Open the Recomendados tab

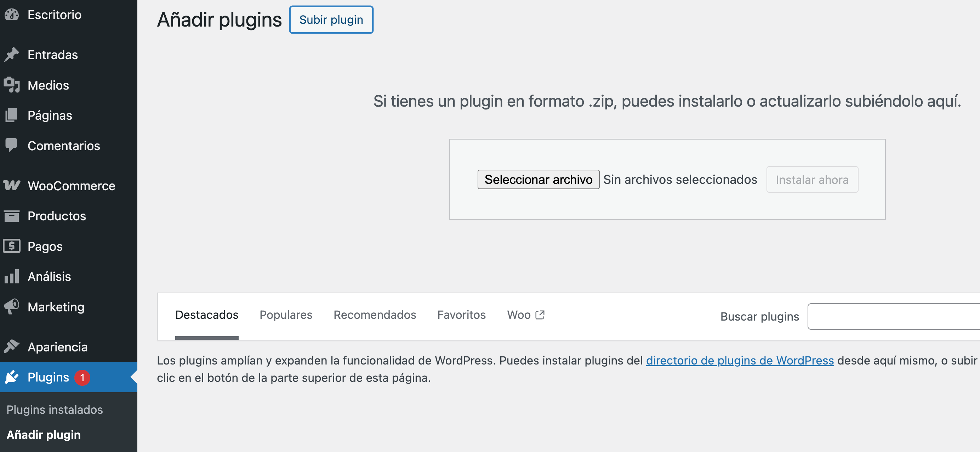(x=374, y=315)
